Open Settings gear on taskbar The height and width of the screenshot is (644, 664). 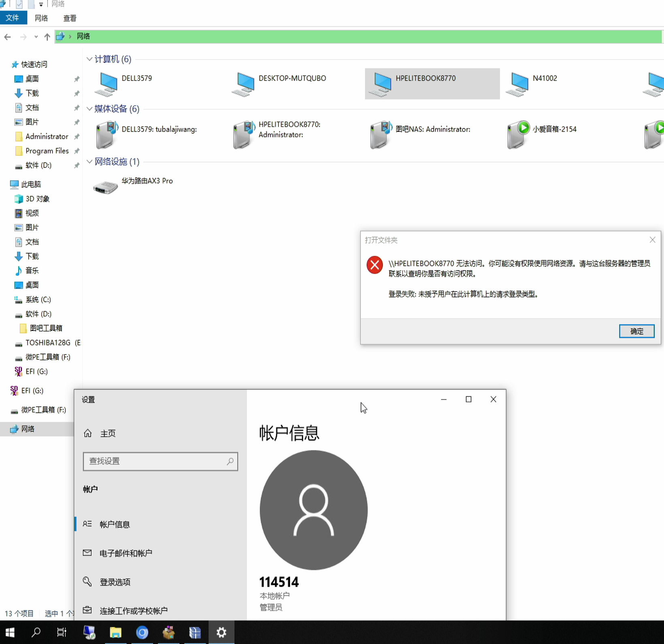coord(221,632)
